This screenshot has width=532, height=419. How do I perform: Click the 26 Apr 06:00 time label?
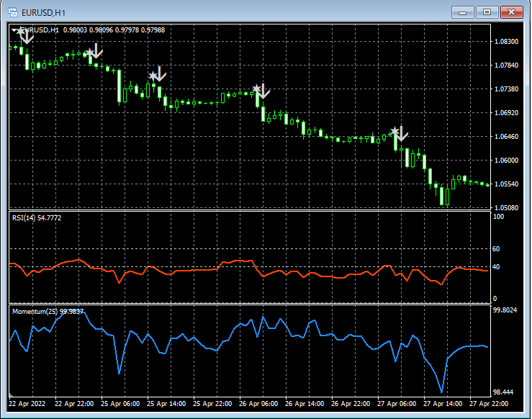(x=258, y=404)
